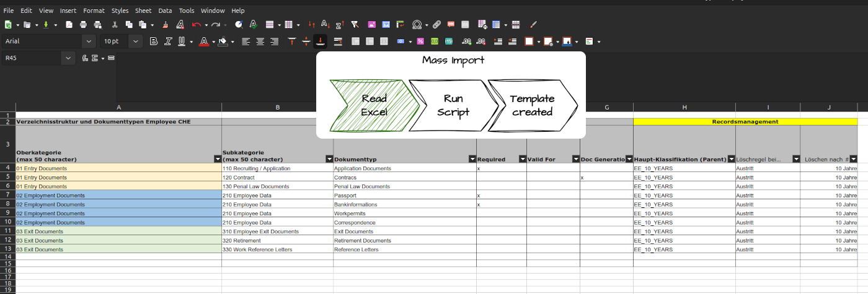Open the Font Size dropdown showing 10 pt

[x=136, y=41]
